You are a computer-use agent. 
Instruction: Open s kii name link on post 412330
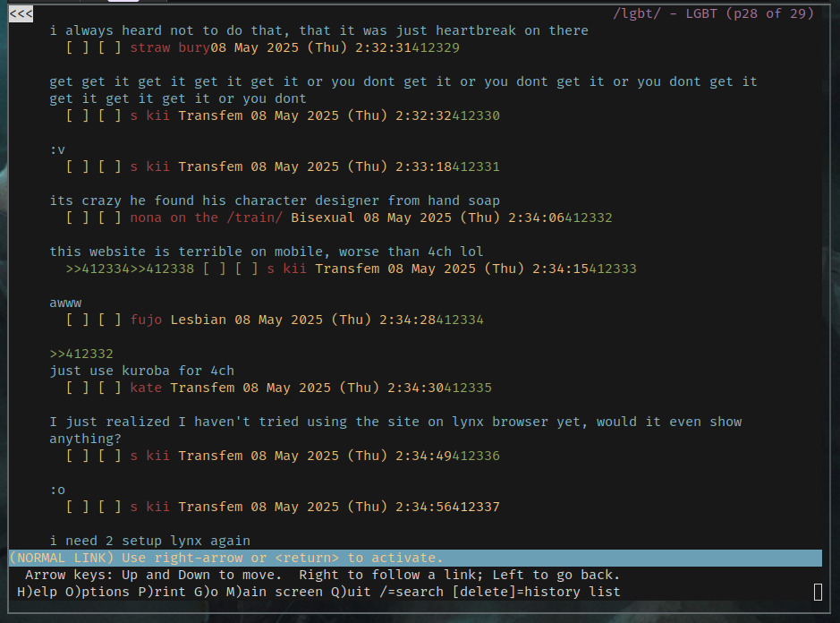[150, 115]
